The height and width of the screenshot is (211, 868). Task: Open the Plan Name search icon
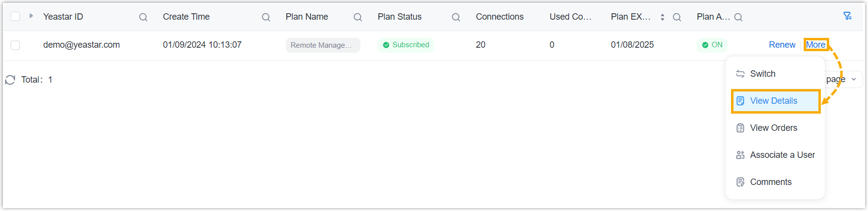358,17
